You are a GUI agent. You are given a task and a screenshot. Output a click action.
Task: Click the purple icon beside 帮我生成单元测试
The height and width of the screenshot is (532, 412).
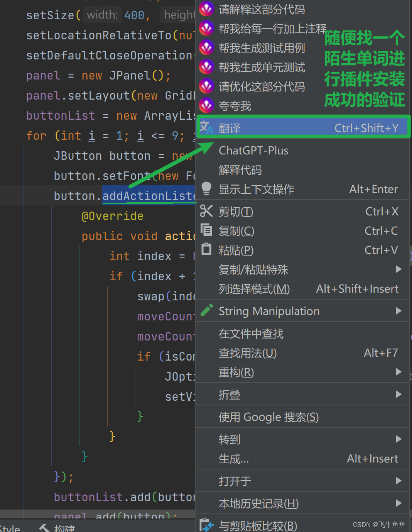206,66
